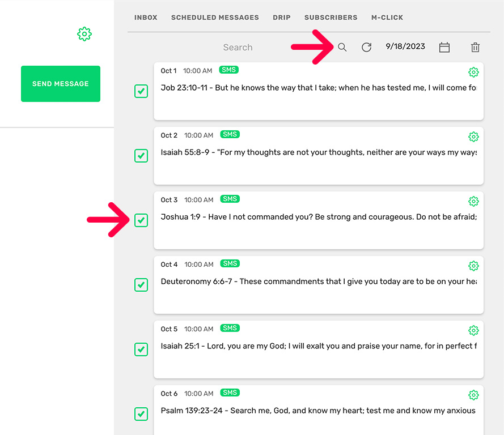
Task: Uncheck the Job 23:10-11 message checkbox
Action: [x=141, y=91]
